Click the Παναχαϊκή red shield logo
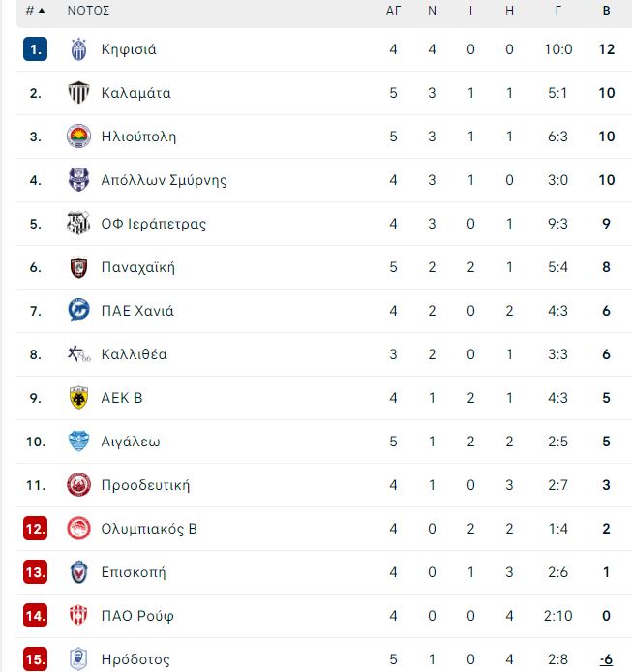 tap(78, 267)
